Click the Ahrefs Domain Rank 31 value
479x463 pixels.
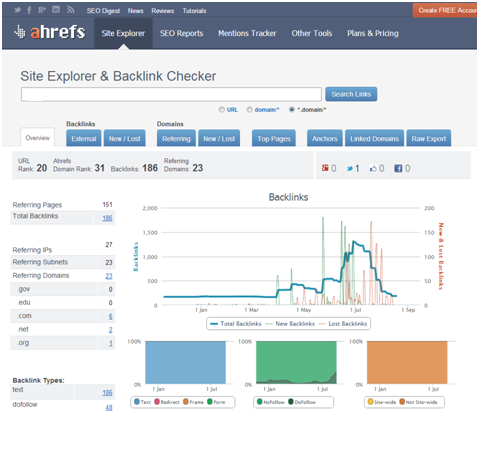click(99, 168)
